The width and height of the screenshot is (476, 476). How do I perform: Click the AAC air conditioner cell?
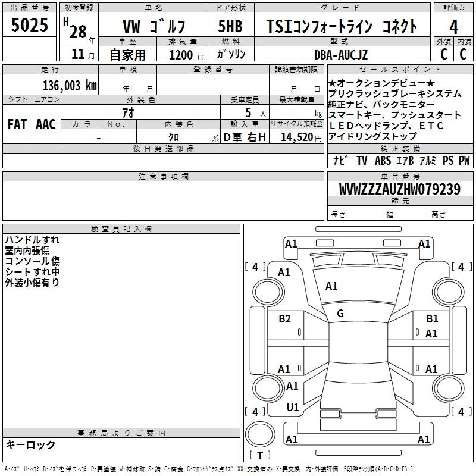click(x=45, y=124)
